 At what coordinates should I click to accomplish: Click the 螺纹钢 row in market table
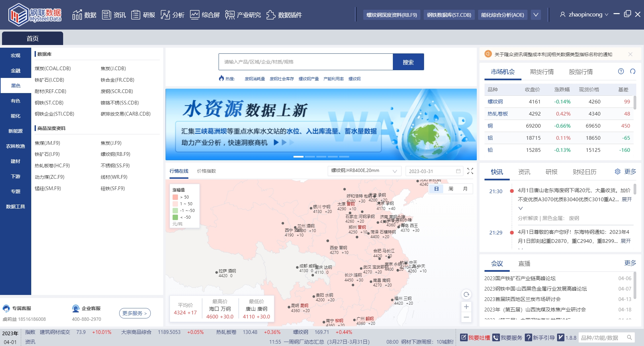pyautogui.click(x=559, y=101)
